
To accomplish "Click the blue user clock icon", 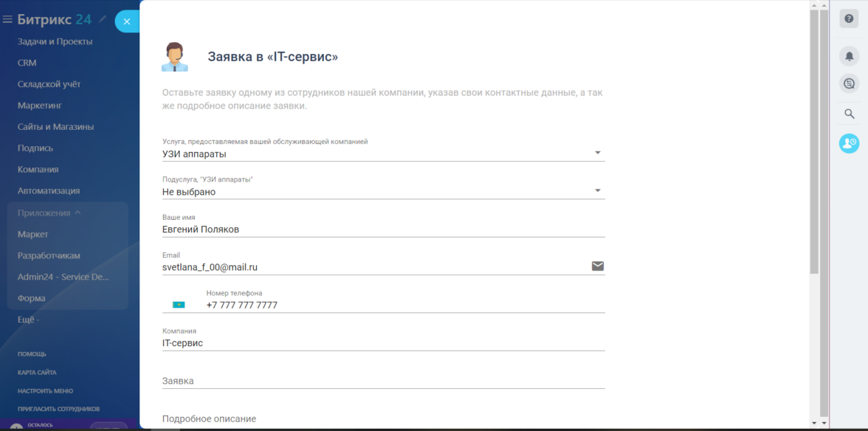I will [849, 143].
